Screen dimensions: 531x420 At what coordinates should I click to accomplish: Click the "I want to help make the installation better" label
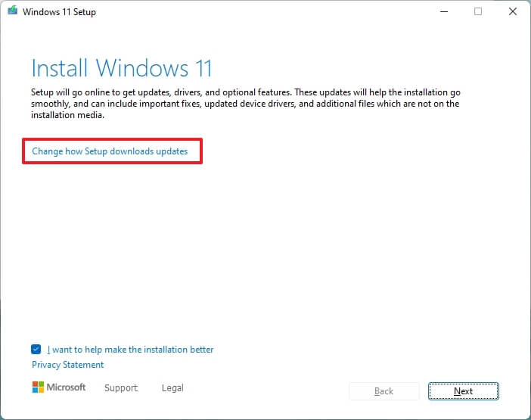[130, 350]
